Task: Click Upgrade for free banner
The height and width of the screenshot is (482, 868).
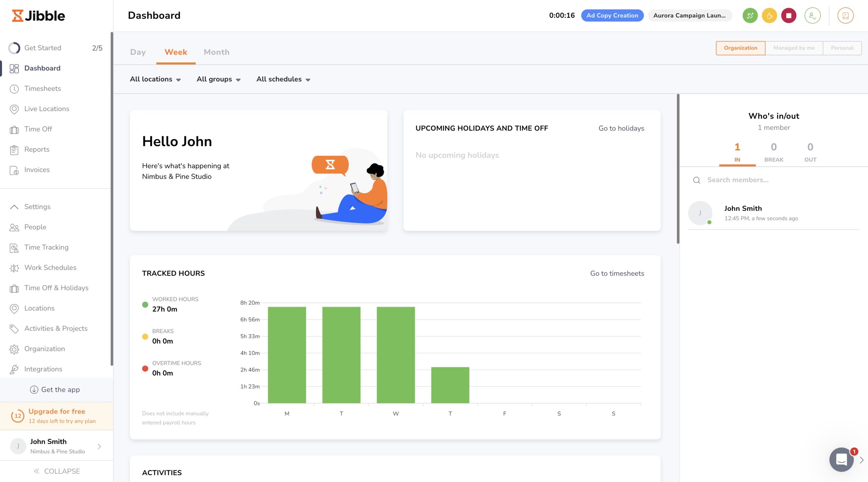Action: [x=57, y=416]
